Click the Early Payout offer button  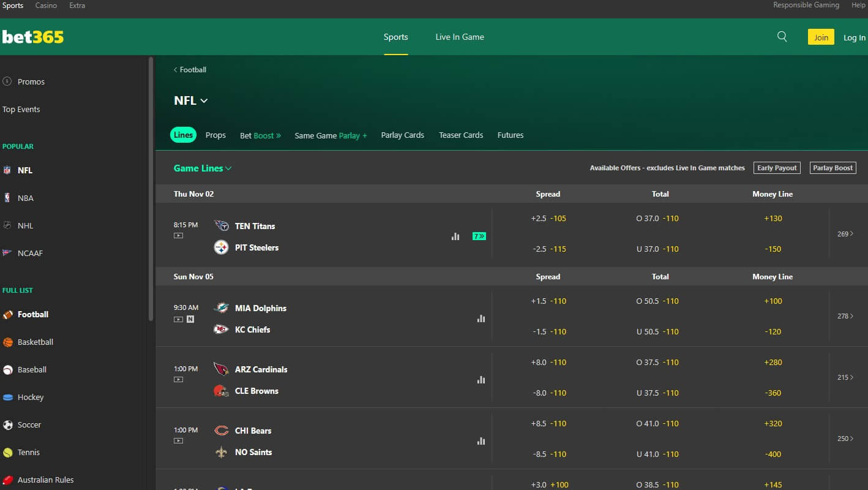777,168
